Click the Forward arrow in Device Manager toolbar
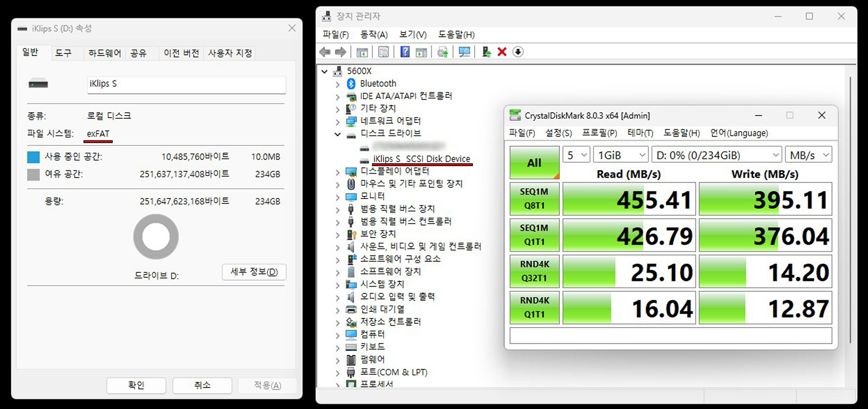 coord(341,52)
